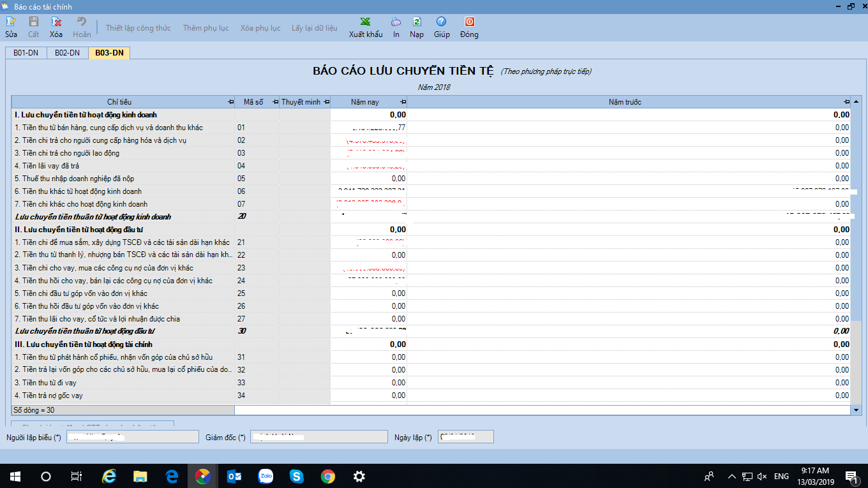Print the report using In icon
Image resolution: width=868 pixels, height=488 pixels.
(x=396, y=22)
